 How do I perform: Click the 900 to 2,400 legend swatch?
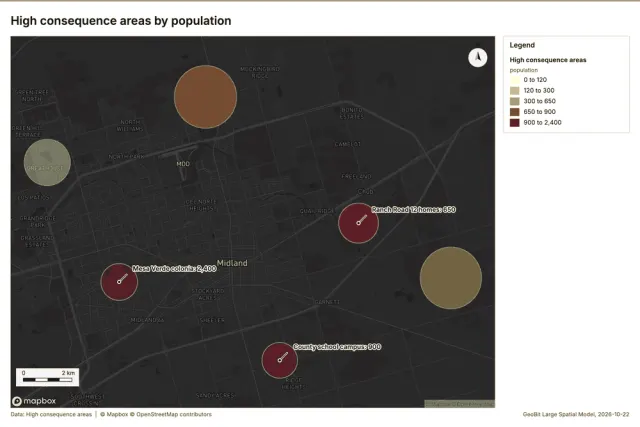tap(515, 122)
